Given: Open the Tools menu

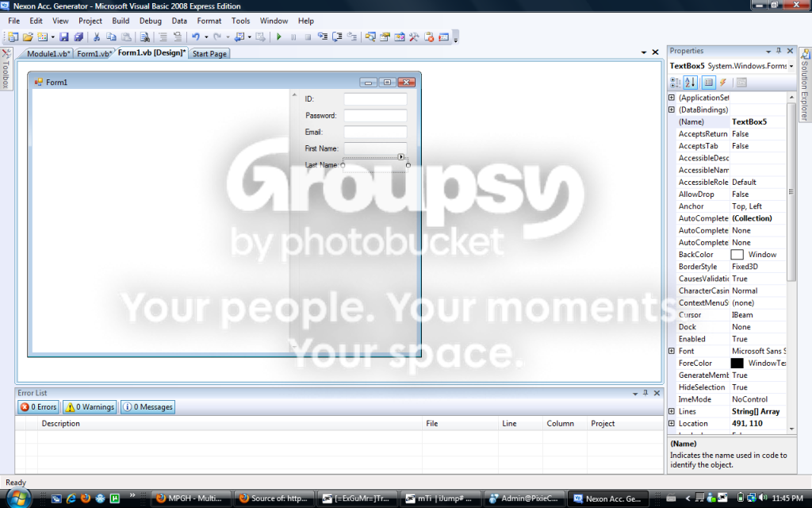Looking at the screenshot, I should (x=240, y=21).
